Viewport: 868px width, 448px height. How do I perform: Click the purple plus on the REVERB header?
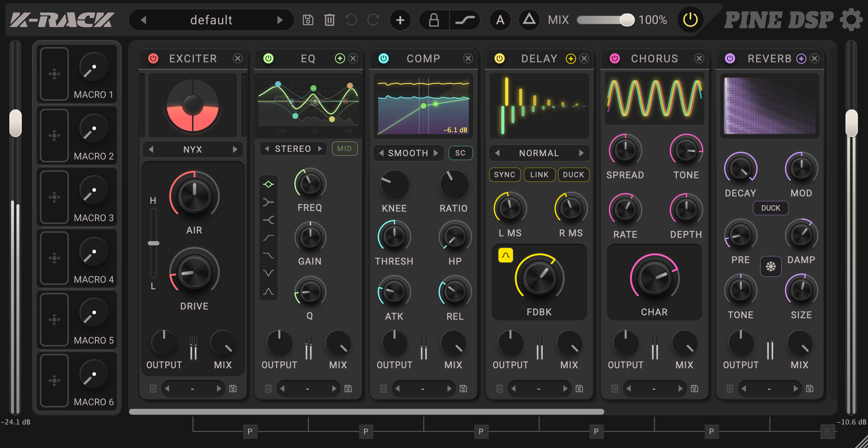coord(801,58)
